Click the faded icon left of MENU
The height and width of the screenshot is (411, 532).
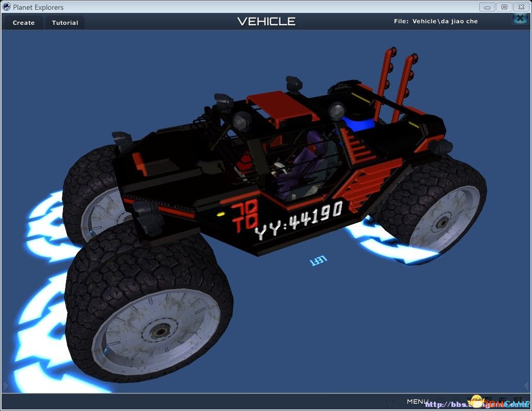390,402
